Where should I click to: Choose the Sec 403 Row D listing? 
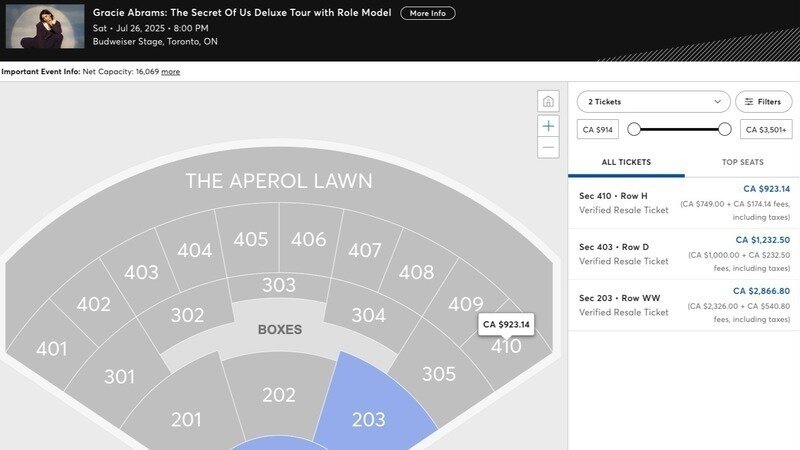[x=684, y=254]
